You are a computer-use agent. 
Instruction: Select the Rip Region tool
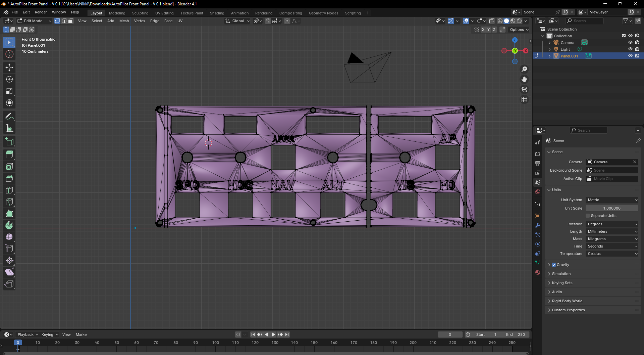(x=9, y=284)
